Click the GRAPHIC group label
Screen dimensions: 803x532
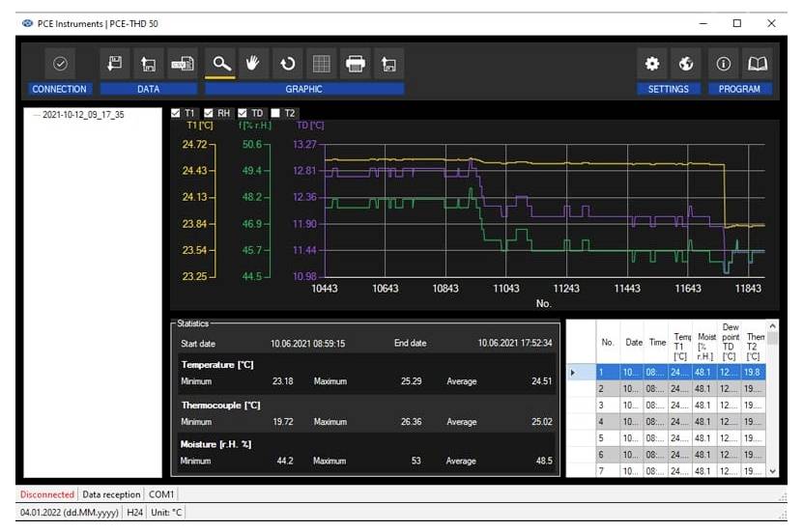(x=304, y=89)
